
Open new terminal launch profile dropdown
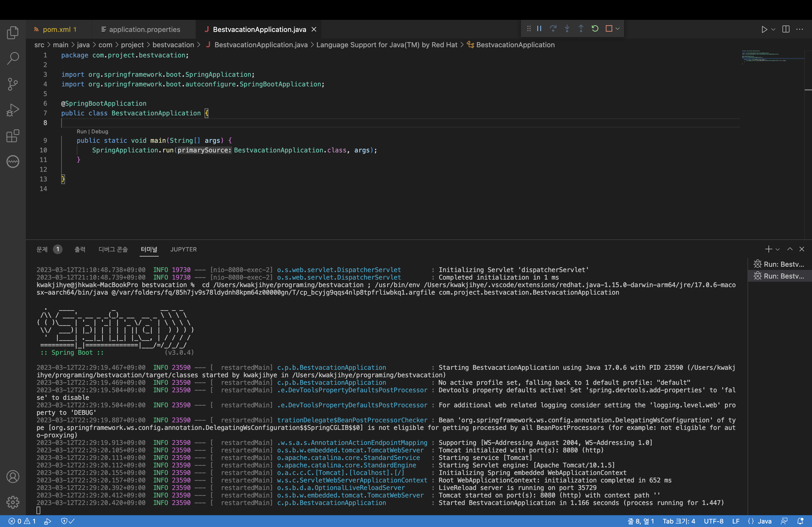[x=778, y=249]
